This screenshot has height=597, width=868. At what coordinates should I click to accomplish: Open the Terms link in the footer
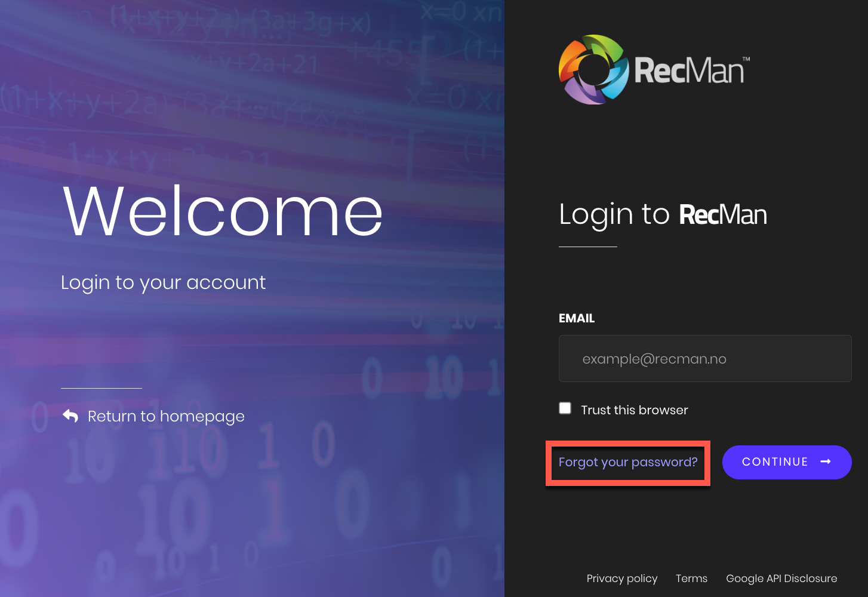click(691, 578)
